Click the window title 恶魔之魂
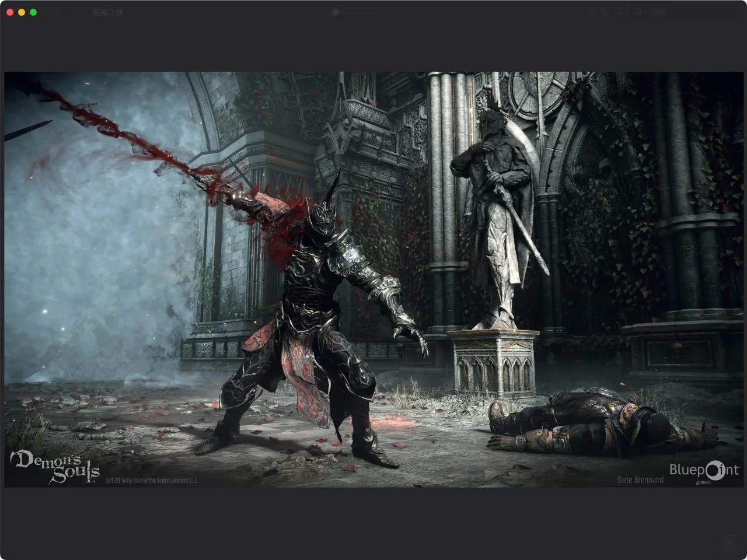The height and width of the screenshot is (560, 747). click(108, 12)
